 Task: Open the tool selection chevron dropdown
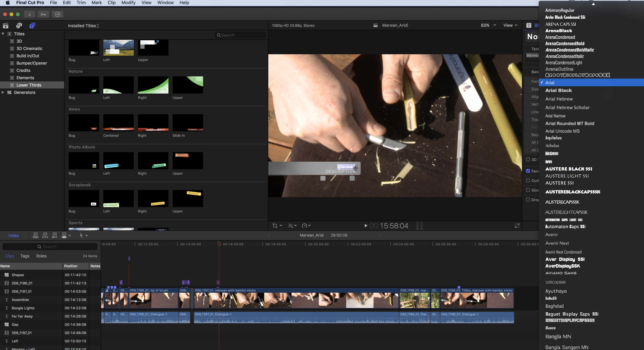pos(87,235)
